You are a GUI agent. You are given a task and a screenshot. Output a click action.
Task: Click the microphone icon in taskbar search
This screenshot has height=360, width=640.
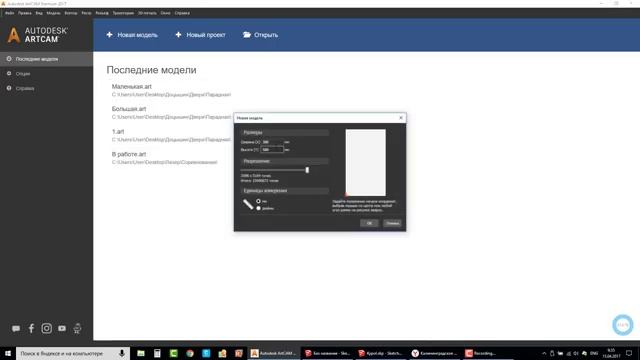122,353
